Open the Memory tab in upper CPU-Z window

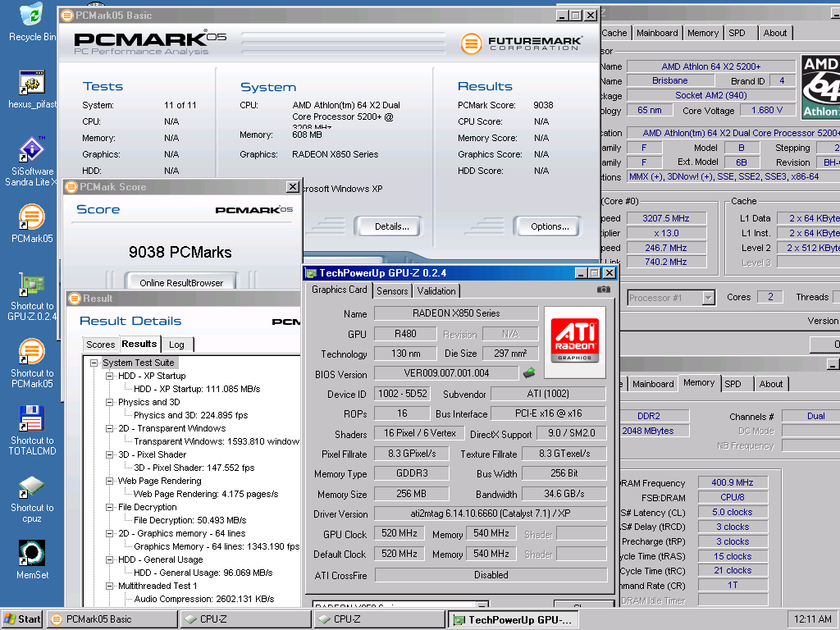pyautogui.click(x=703, y=33)
